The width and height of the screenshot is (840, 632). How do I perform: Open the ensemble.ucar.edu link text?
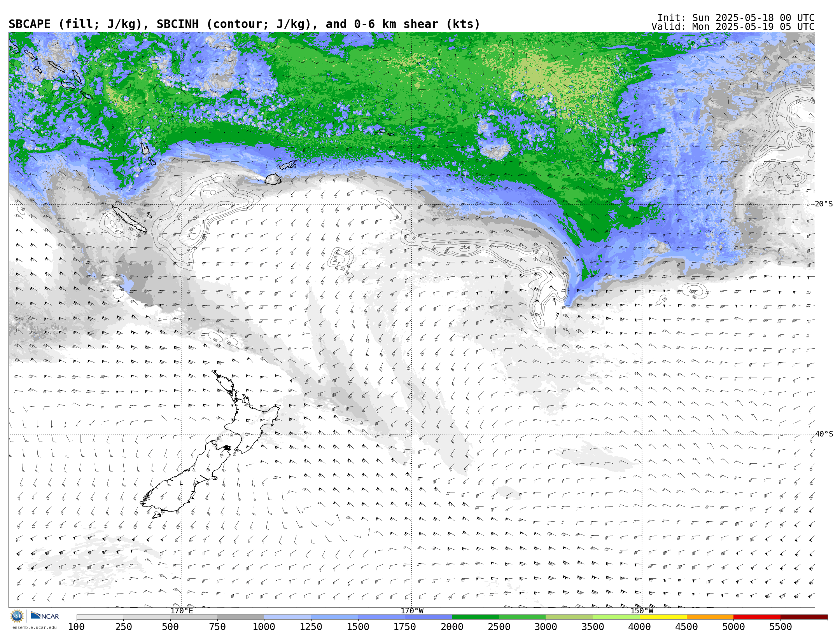coord(34,627)
